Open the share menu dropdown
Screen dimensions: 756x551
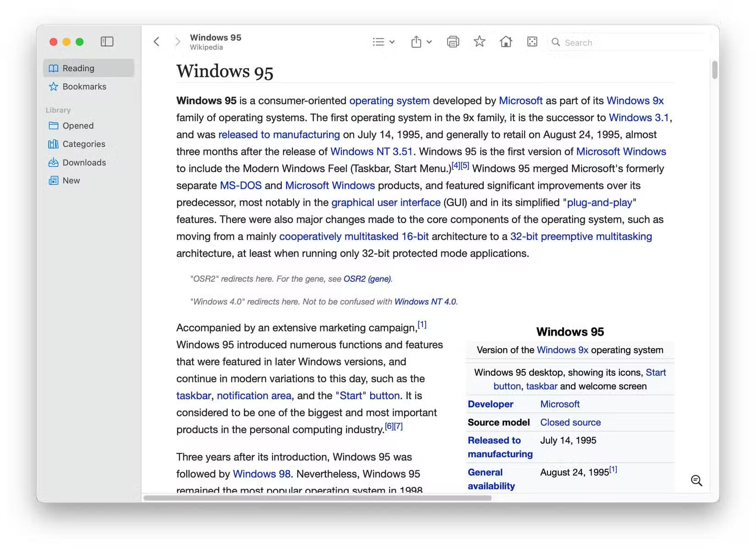click(421, 42)
